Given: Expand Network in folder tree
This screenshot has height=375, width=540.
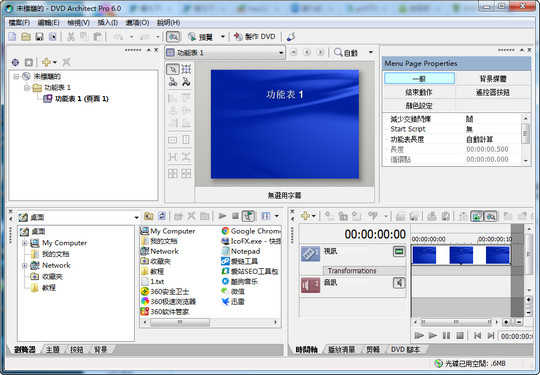Looking at the screenshot, I should pyautogui.click(x=25, y=265).
